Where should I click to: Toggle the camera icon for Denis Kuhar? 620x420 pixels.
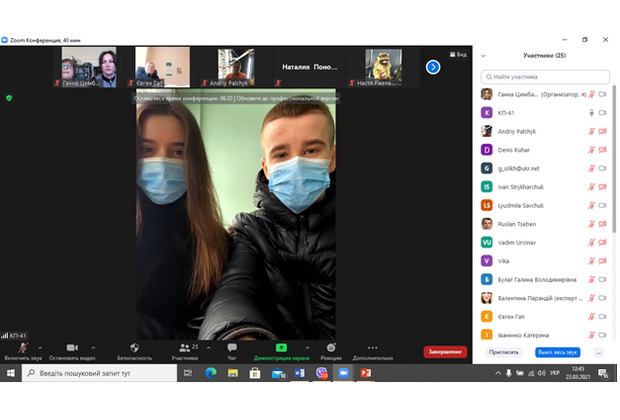tap(603, 149)
